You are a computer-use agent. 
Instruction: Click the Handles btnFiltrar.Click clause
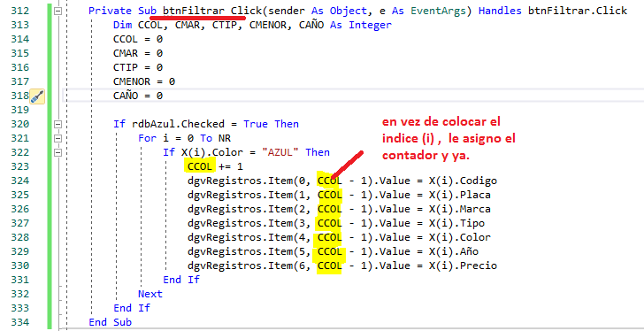[552, 12]
